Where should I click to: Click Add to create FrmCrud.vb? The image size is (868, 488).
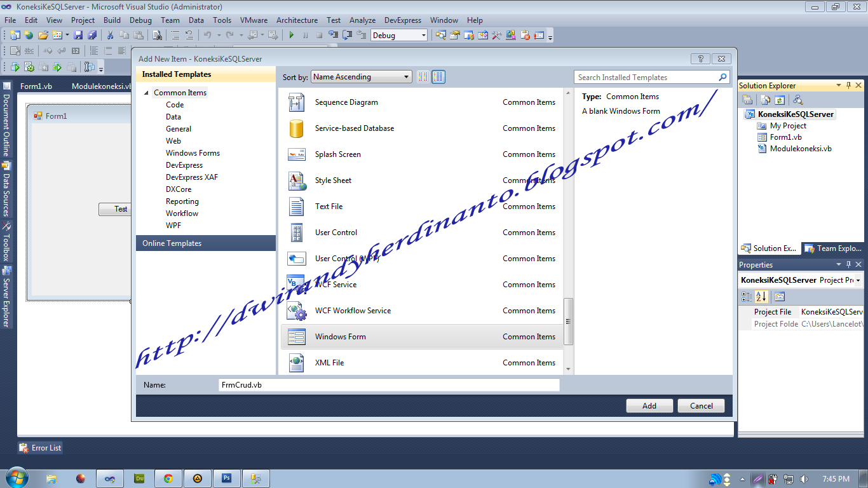click(x=649, y=405)
